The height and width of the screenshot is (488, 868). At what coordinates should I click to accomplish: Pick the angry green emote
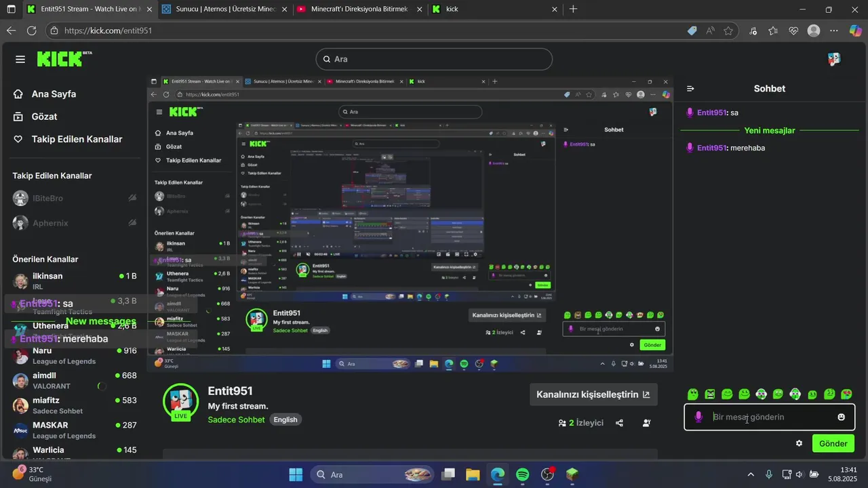(x=710, y=394)
